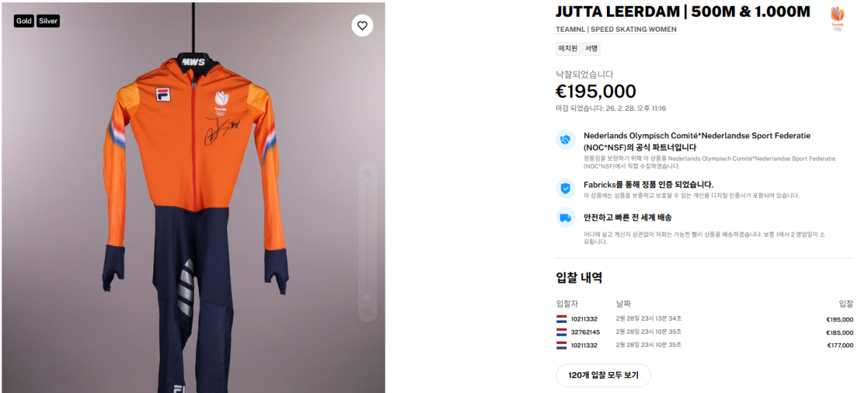
Task: Click the TeamNL logo icon
Action: (x=838, y=18)
